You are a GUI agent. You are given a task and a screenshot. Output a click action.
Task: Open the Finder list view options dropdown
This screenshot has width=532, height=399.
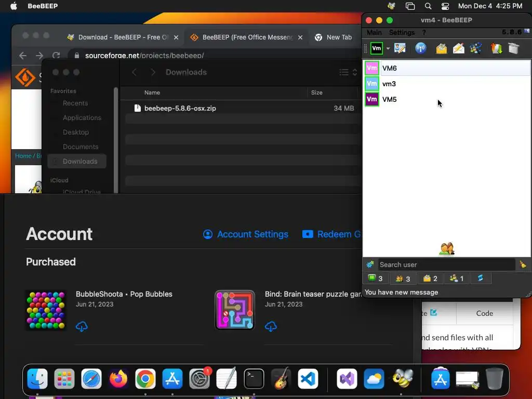click(349, 72)
